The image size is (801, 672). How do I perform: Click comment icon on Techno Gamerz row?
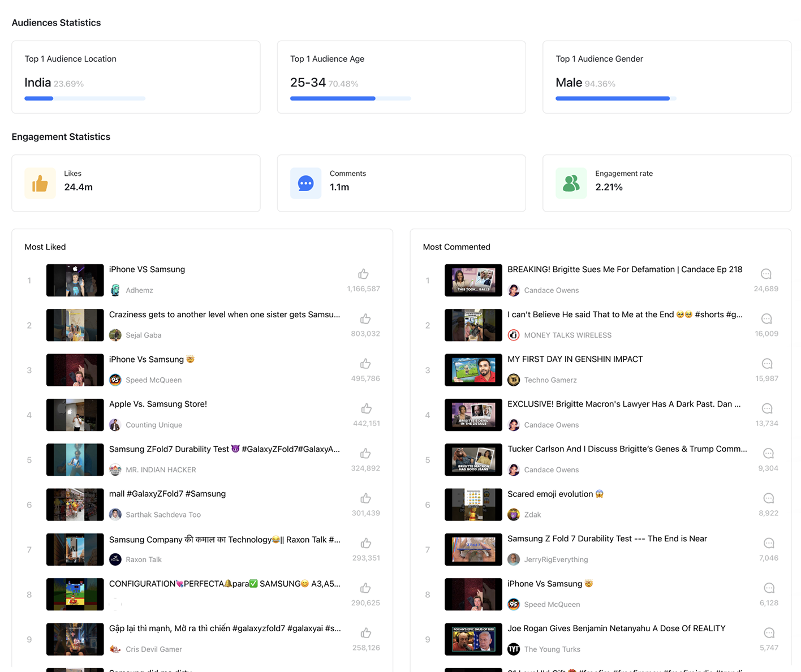click(x=767, y=364)
